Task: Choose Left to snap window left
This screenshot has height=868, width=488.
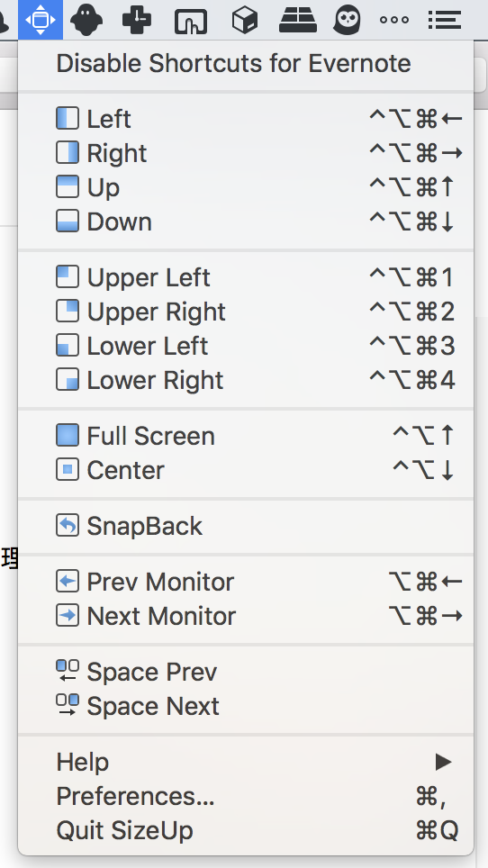Action: point(246,119)
